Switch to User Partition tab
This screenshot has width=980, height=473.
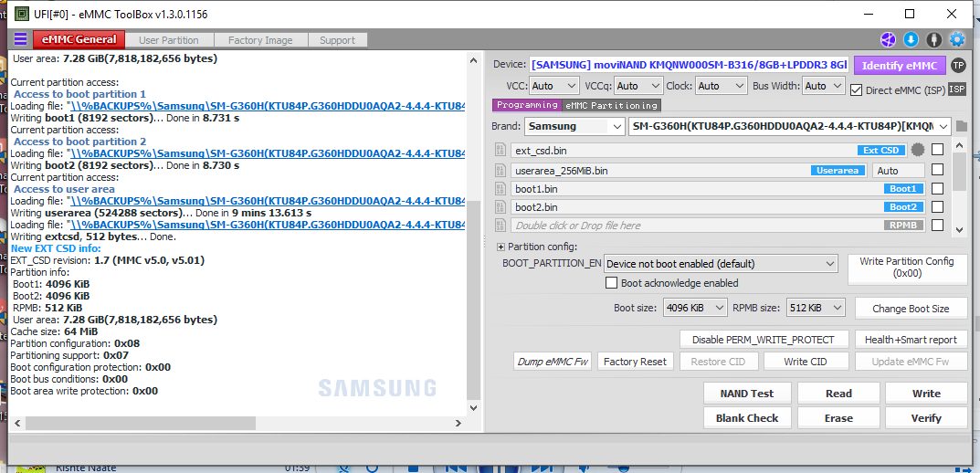tap(169, 40)
